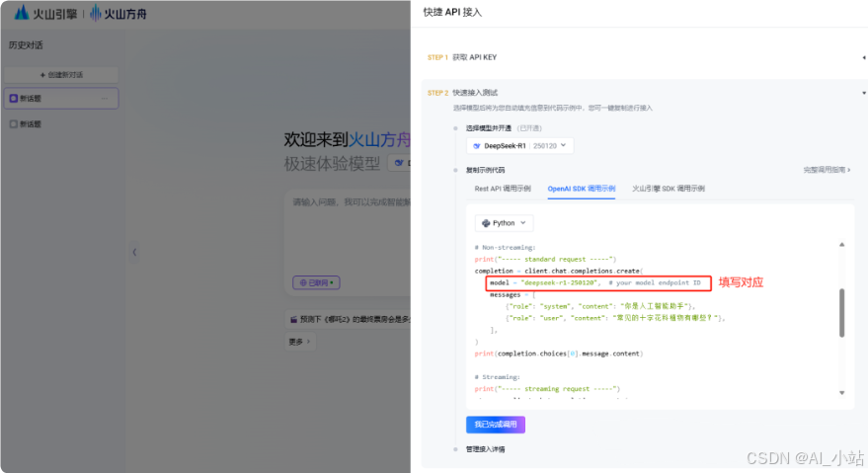Click the 复制示例代码 step label
The width and height of the screenshot is (868, 473).
486,170
